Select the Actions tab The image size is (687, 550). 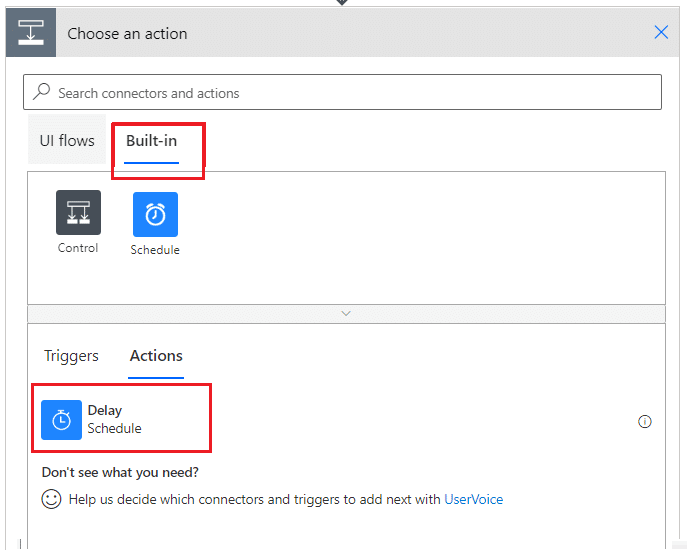[x=156, y=356]
